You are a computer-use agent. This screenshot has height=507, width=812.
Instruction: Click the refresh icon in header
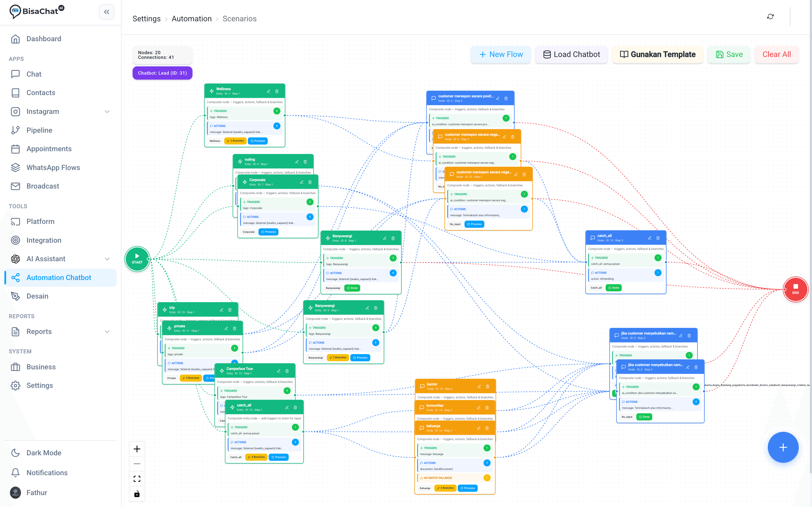tap(771, 16)
